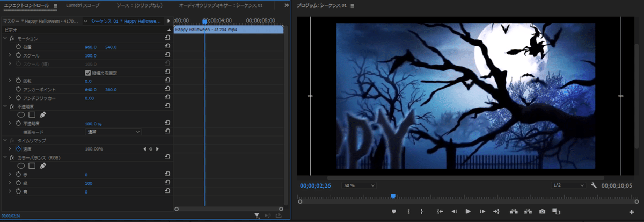Screen dimensions: 644x222
Task: Mark In point in Program monitor
Action: (x=409, y=212)
